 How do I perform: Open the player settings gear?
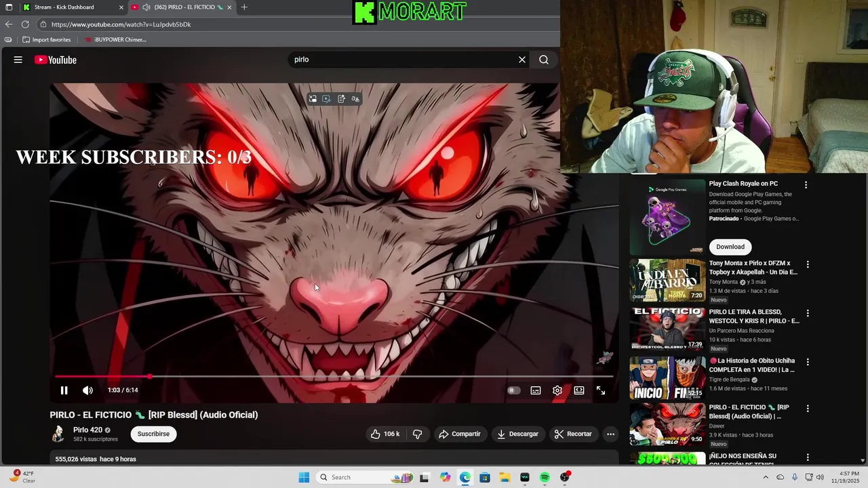(557, 390)
